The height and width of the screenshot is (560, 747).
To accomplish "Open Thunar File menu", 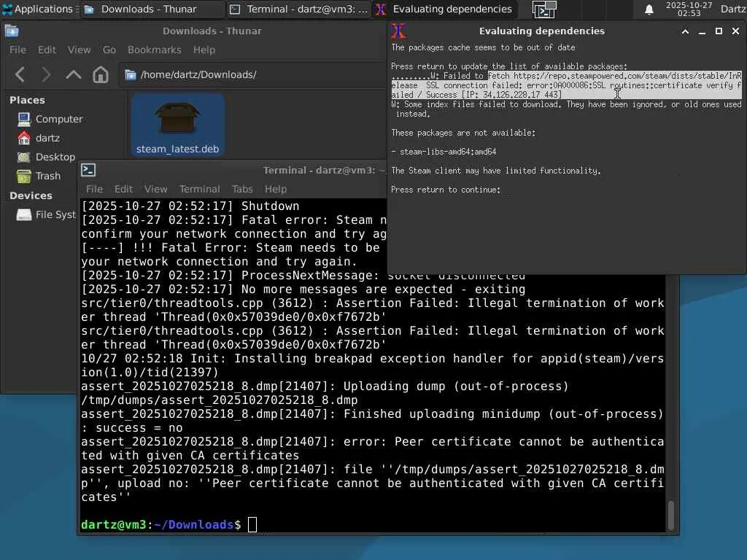I will 18,50.
